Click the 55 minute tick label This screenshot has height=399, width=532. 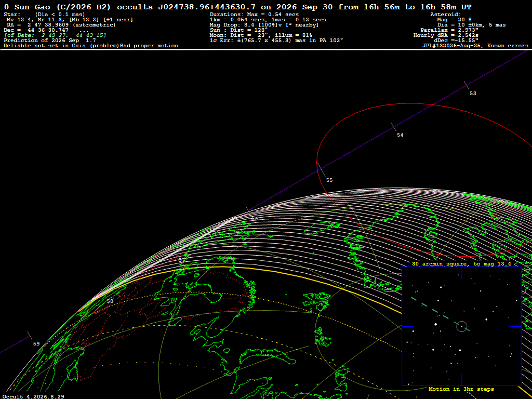[329, 180]
